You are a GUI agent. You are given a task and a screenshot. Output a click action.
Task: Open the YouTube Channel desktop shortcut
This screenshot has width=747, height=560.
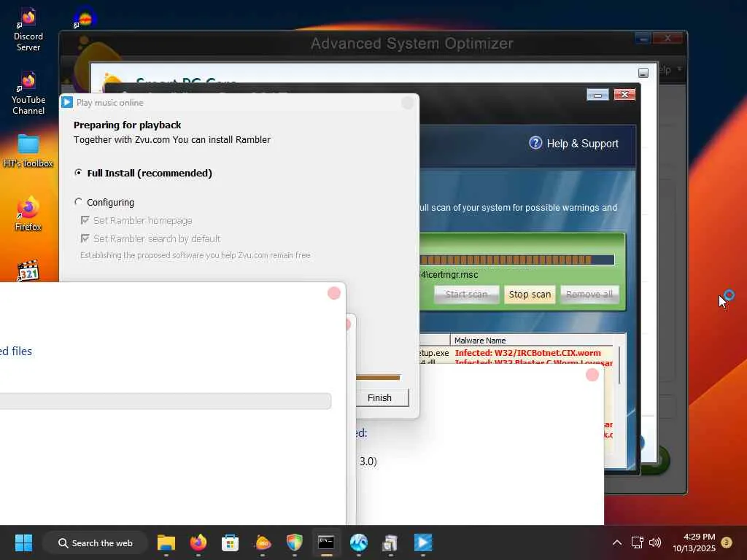tap(28, 93)
